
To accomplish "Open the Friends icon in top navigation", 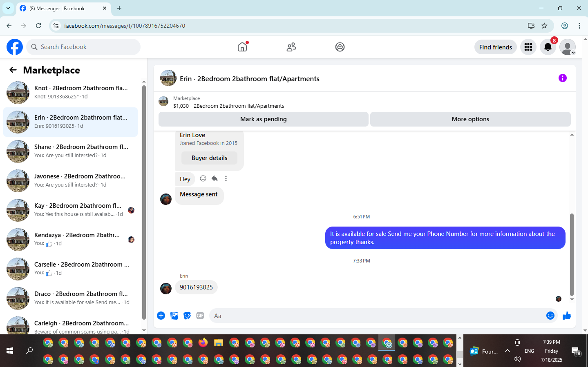I will 291,47.
